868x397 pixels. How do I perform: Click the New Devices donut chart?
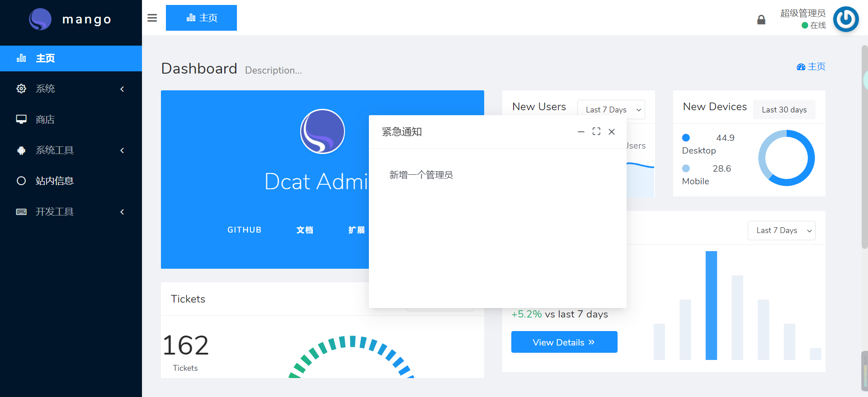787,158
